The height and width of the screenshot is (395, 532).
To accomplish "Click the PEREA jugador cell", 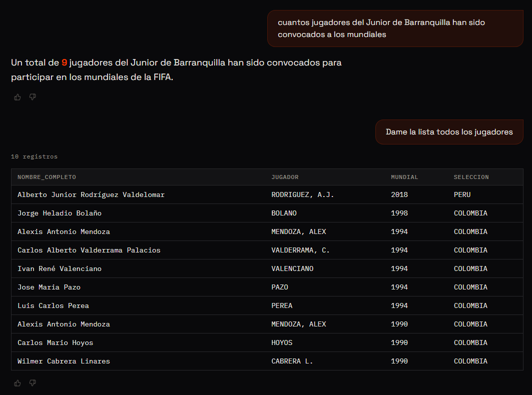I will [282, 306].
